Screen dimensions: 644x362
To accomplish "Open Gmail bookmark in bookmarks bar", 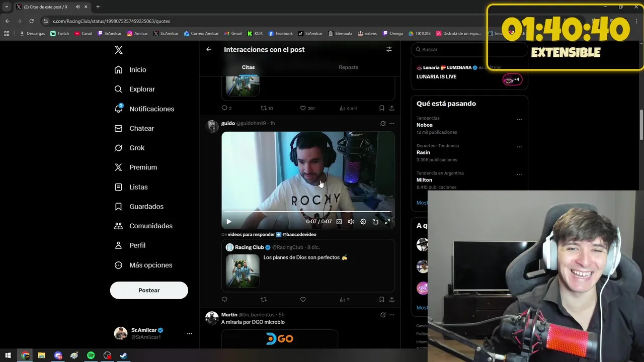I will (x=232, y=34).
